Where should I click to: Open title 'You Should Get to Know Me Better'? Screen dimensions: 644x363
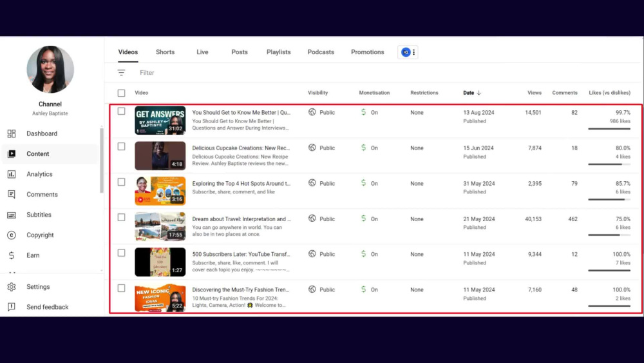click(241, 113)
